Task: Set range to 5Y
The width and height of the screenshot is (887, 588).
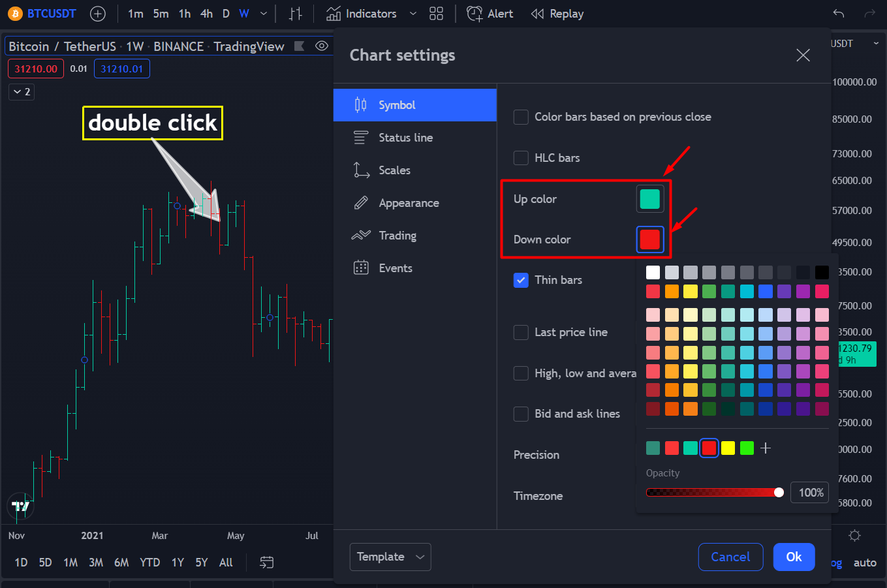Action: point(202,562)
